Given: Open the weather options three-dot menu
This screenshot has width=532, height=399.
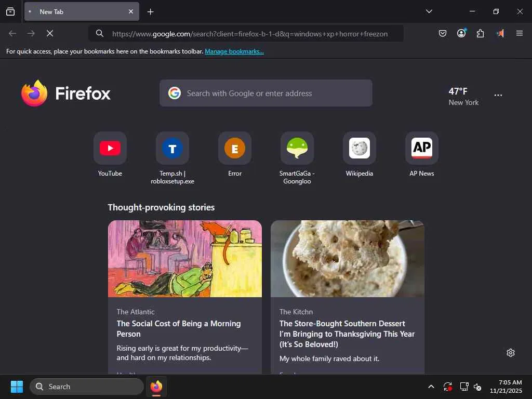Looking at the screenshot, I should [x=498, y=96].
